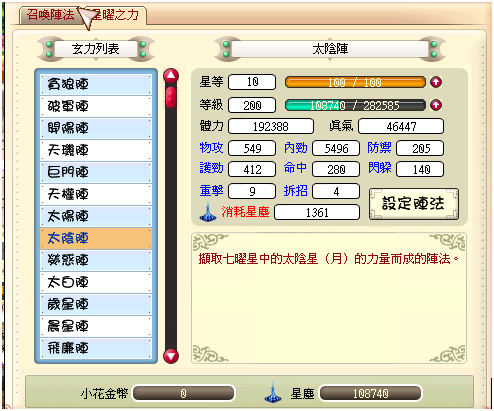The height and width of the screenshot is (411, 494).
Task: Choose 太陽陣 from the list
Action: [x=96, y=216]
